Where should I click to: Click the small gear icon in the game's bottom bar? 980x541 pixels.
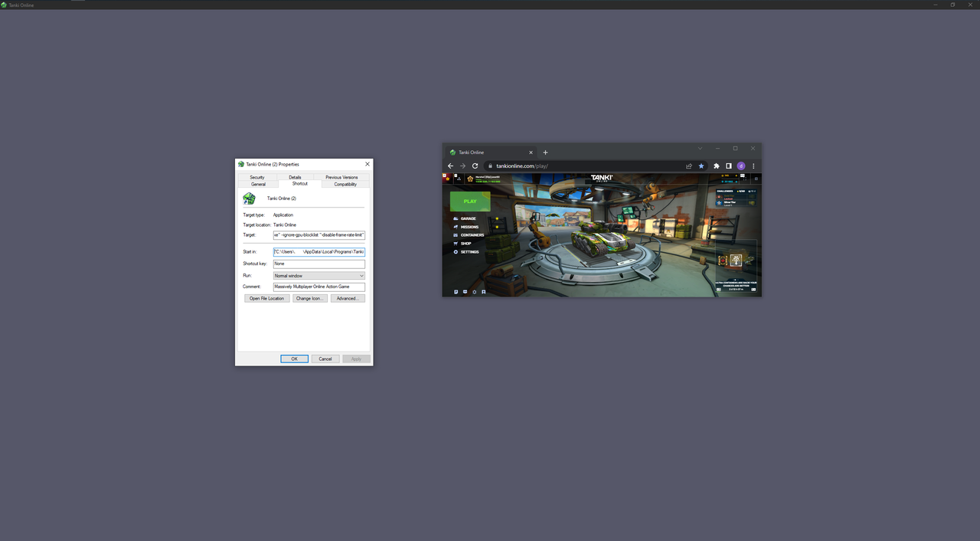(x=474, y=292)
